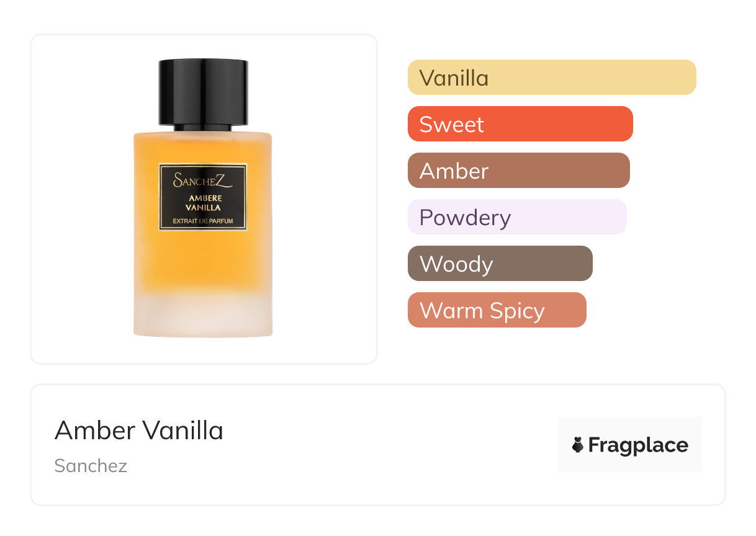Click the frosted base of the bottle

(x=203, y=315)
